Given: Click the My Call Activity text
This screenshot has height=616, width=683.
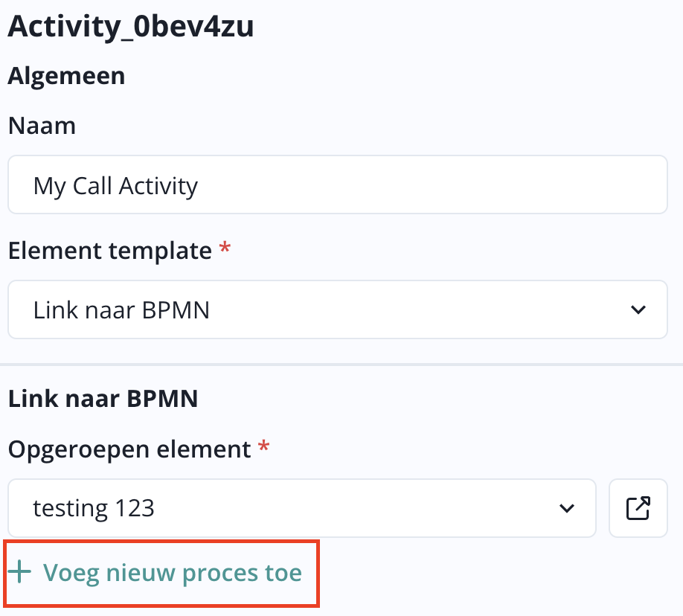Looking at the screenshot, I should (115, 185).
